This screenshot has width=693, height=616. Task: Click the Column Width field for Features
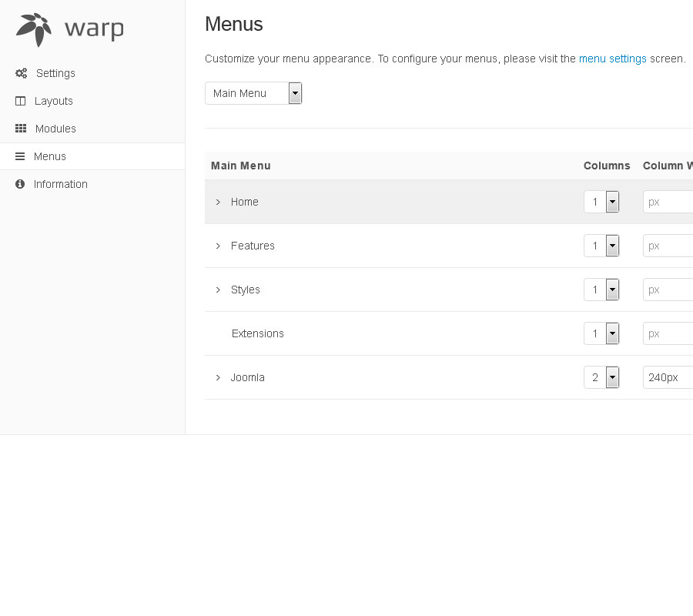click(x=668, y=246)
